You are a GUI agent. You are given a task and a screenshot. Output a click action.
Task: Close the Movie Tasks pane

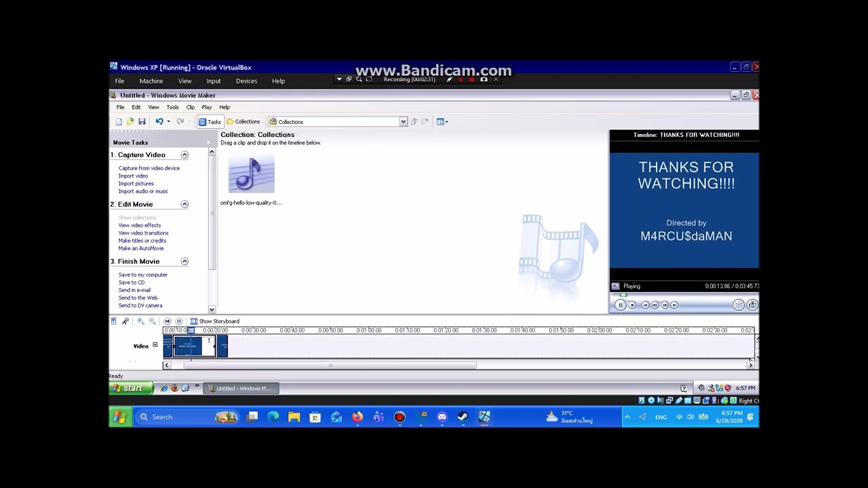(x=208, y=142)
